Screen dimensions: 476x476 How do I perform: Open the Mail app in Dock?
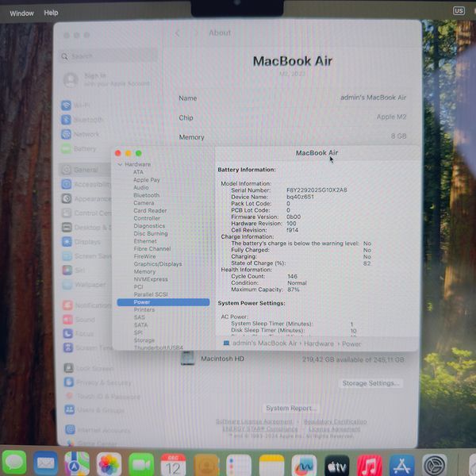tap(45, 463)
